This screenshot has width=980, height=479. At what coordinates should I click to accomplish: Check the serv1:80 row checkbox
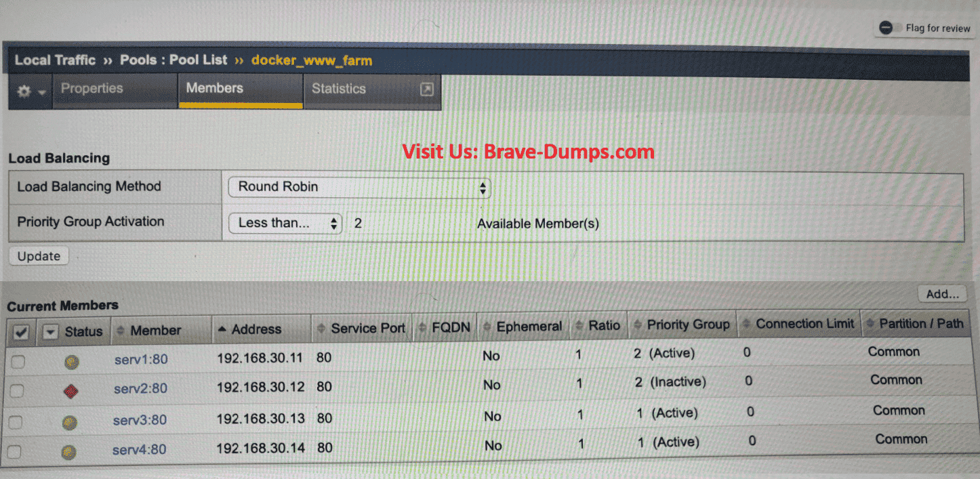pyautogui.click(x=18, y=362)
